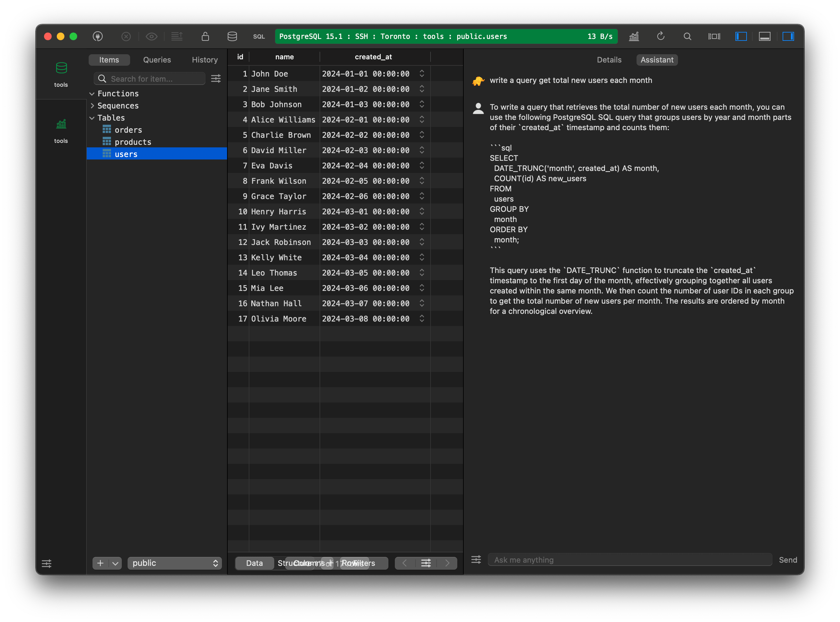Select the 2024-03-05 created_at cell
Image resolution: width=840 pixels, height=622 pixels.
pyautogui.click(x=374, y=273)
